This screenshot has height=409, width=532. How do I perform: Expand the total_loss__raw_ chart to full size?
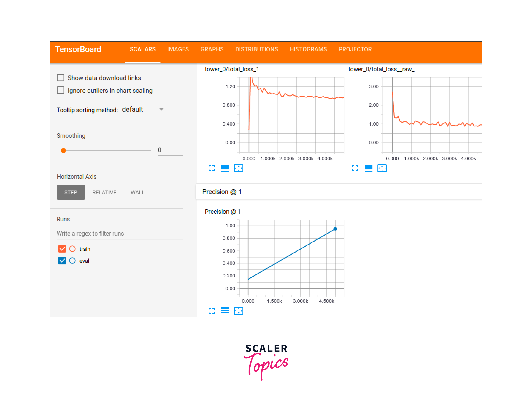pos(355,168)
